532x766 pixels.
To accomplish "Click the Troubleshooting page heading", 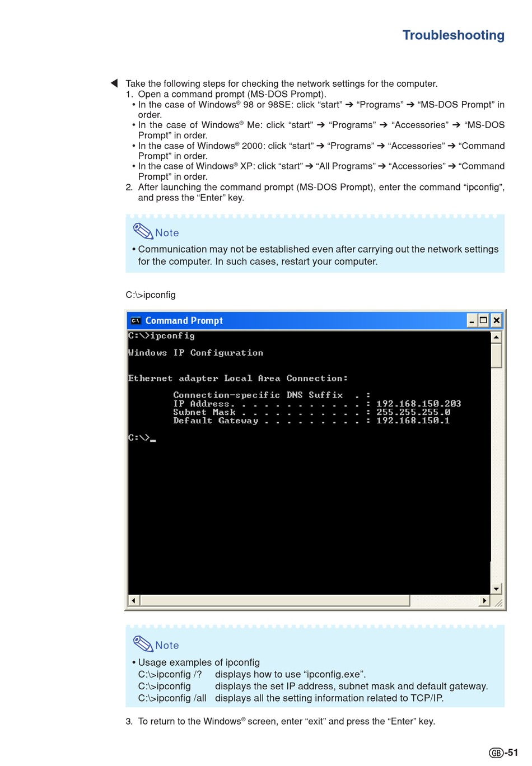I will click(454, 35).
